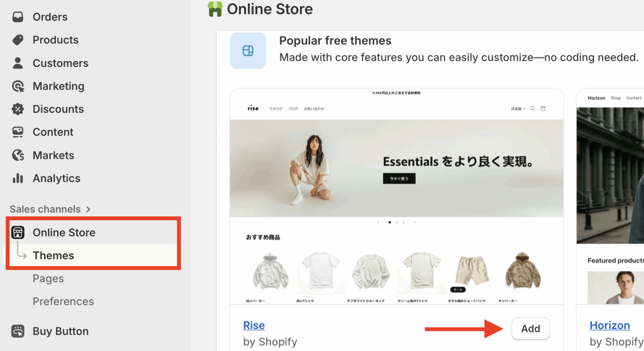Click the Markets currency icon

18,155
